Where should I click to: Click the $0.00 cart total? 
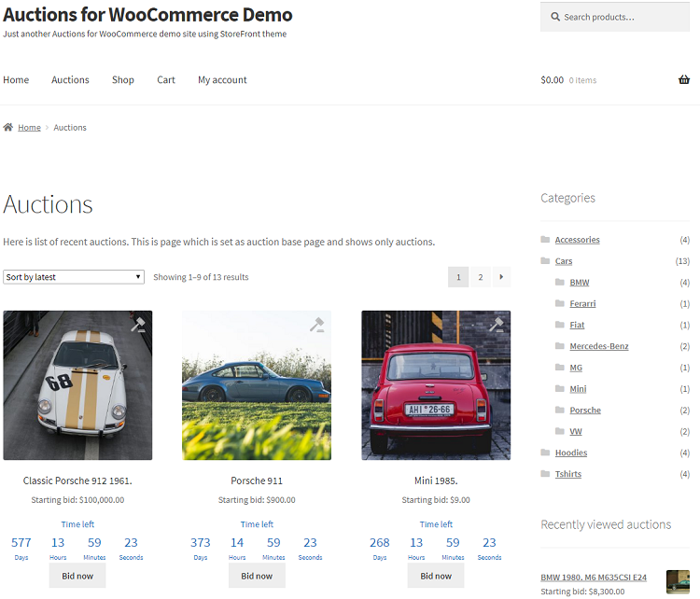[553, 80]
